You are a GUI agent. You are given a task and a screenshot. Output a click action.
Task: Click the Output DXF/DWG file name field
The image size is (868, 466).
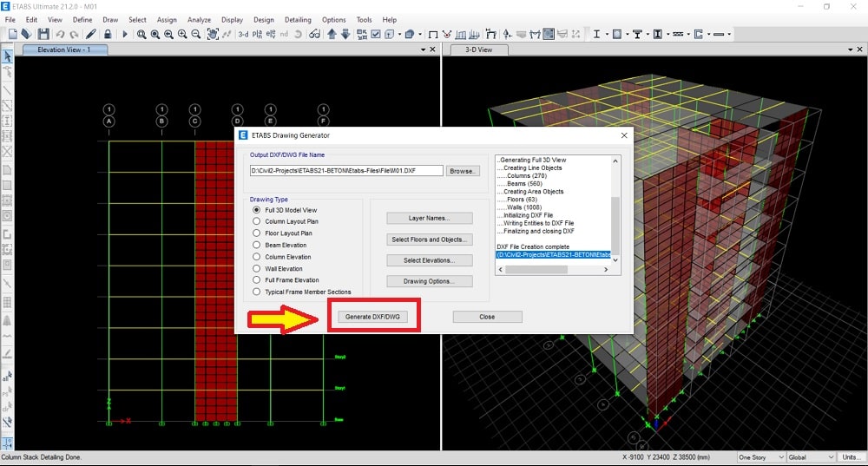click(346, 171)
